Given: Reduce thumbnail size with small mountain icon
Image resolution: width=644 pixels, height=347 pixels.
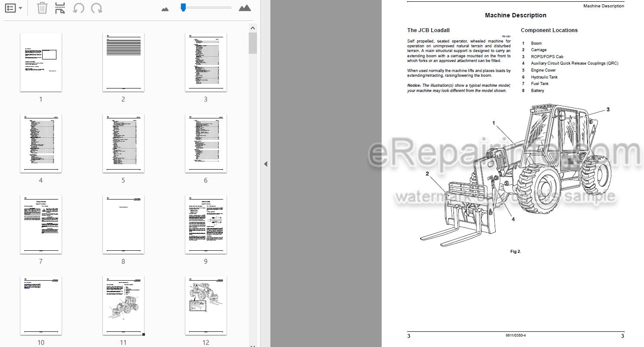Looking at the screenshot, I should tap(165, 9).
